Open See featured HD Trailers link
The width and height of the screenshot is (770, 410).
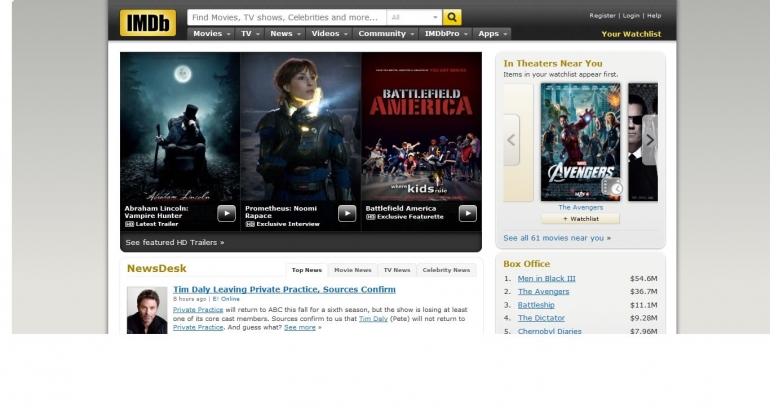175,243
